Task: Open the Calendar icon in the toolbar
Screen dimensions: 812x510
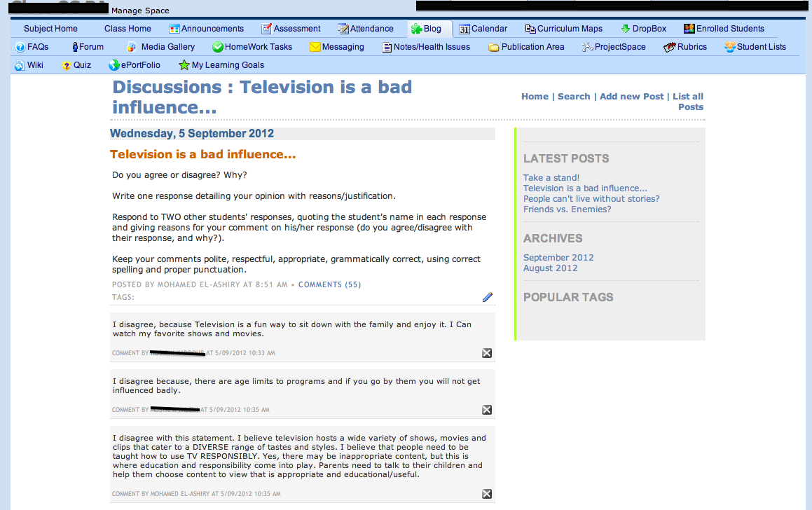Action: [465, 29]
